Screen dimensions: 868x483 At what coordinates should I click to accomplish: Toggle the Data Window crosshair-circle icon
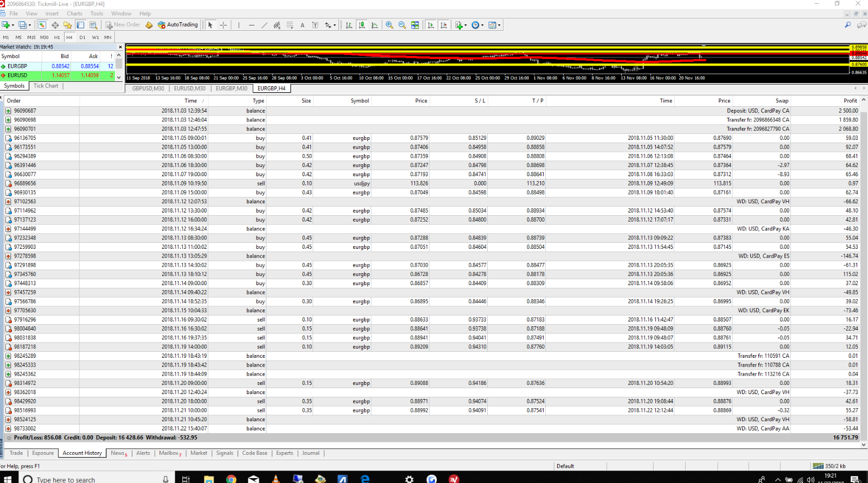click(x=55, y=25)
